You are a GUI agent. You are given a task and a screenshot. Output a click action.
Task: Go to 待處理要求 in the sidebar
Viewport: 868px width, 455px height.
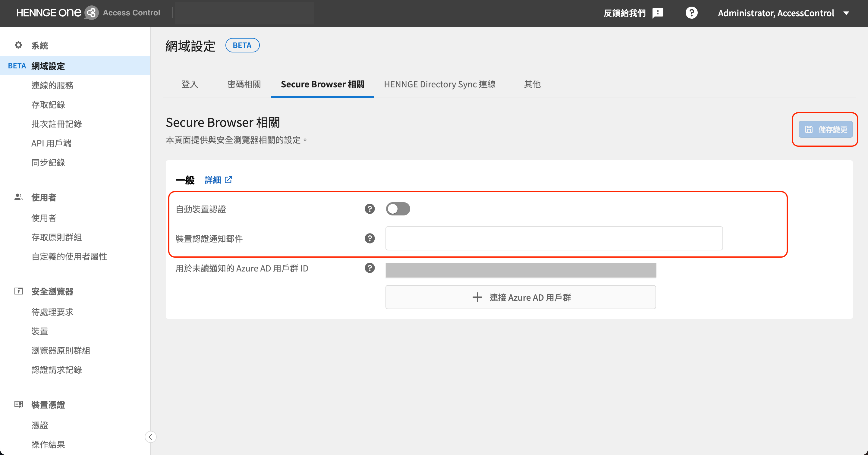[x=52, y=312]
